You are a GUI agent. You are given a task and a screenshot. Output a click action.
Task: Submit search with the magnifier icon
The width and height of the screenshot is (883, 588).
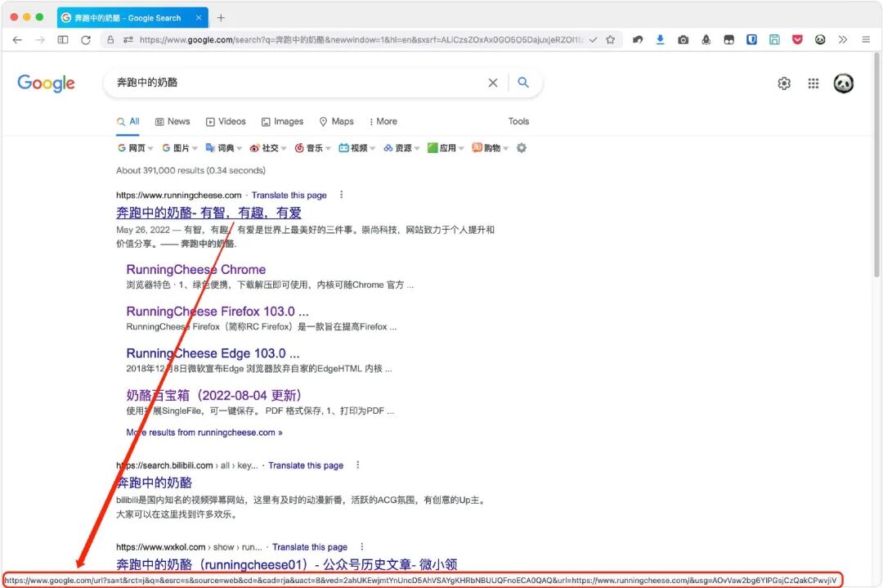click(x=523, y=83)
